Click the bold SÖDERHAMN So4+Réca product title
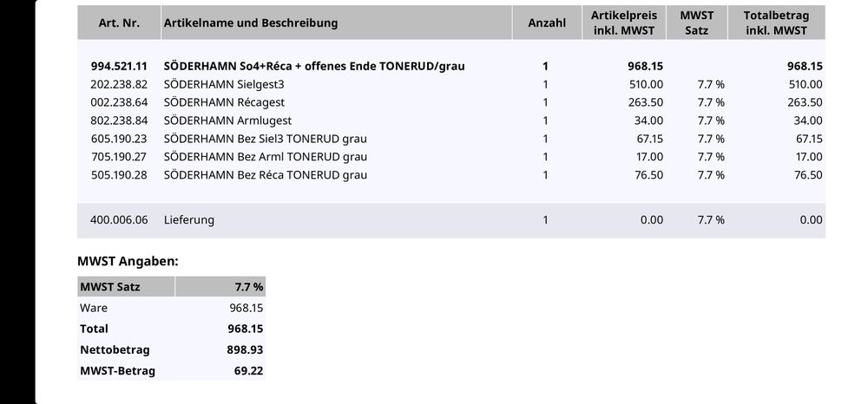 [x=314, y=66]
